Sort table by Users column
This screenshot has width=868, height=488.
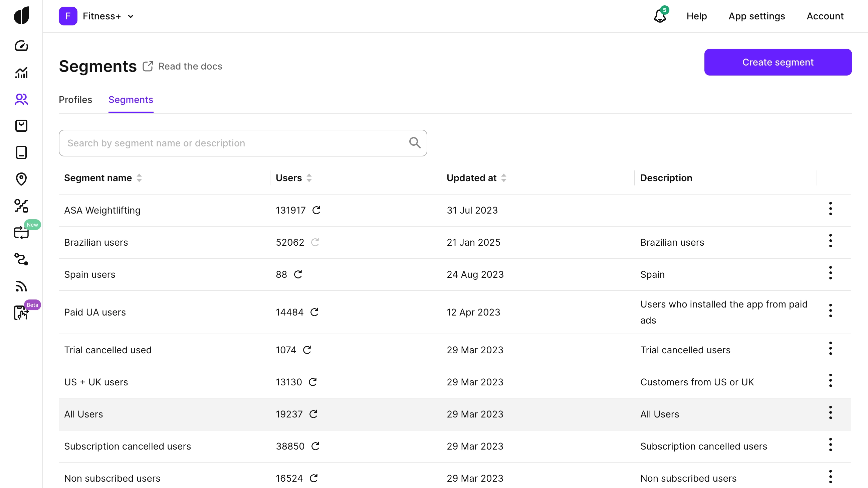[309, 178]
